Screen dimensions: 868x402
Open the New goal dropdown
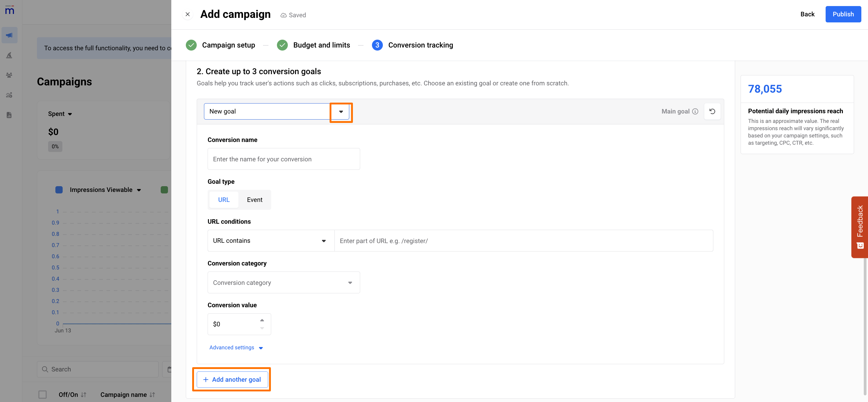pos(341,111)
